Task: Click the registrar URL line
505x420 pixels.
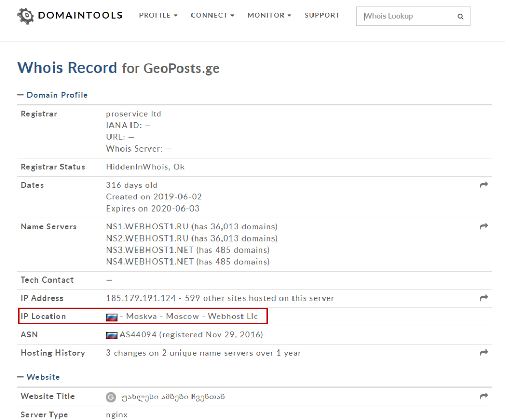Action: point(120,137)
